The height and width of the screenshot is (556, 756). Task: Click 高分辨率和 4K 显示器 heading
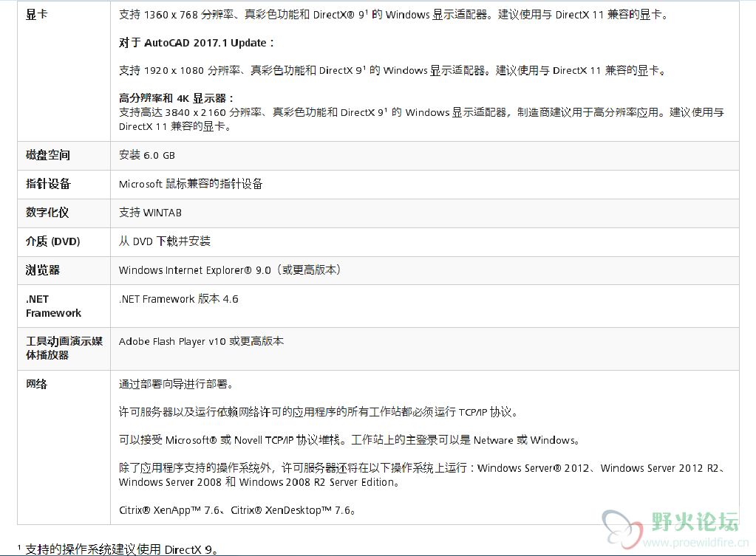[177, 98]
